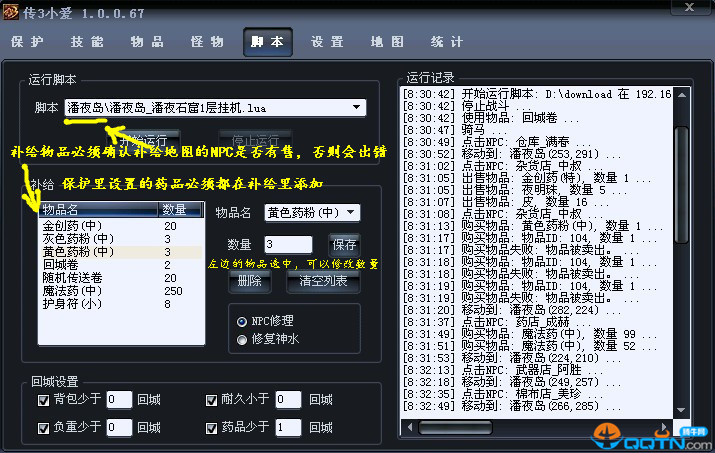Click the 数量 input field
Viewport: 715px width, 453px height.
pyautogui.click(x=288, y=245)
